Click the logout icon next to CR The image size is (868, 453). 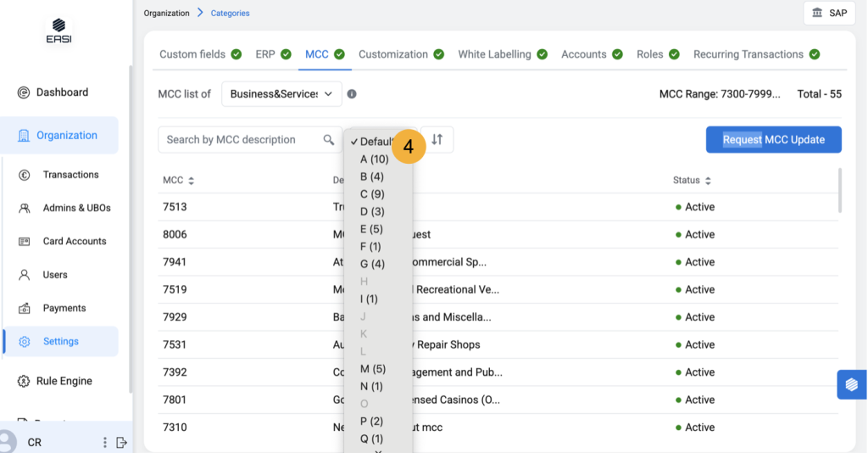(121, 442)
